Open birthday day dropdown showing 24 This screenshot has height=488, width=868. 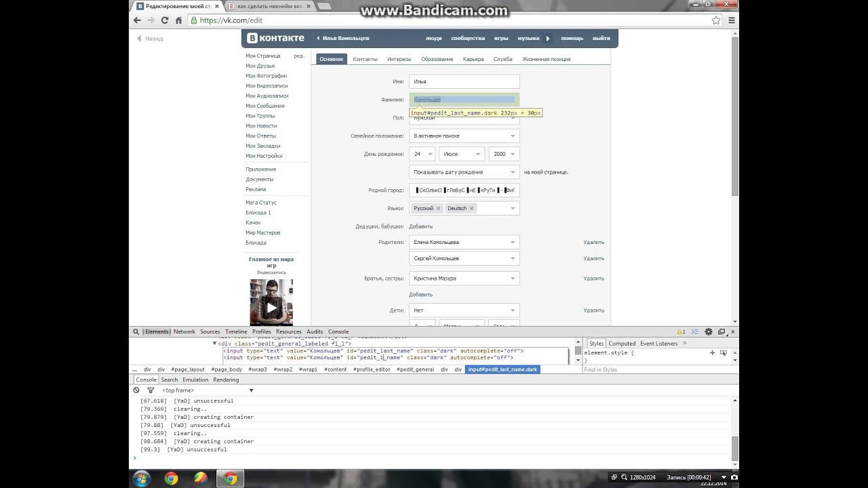tap(422, 154)
